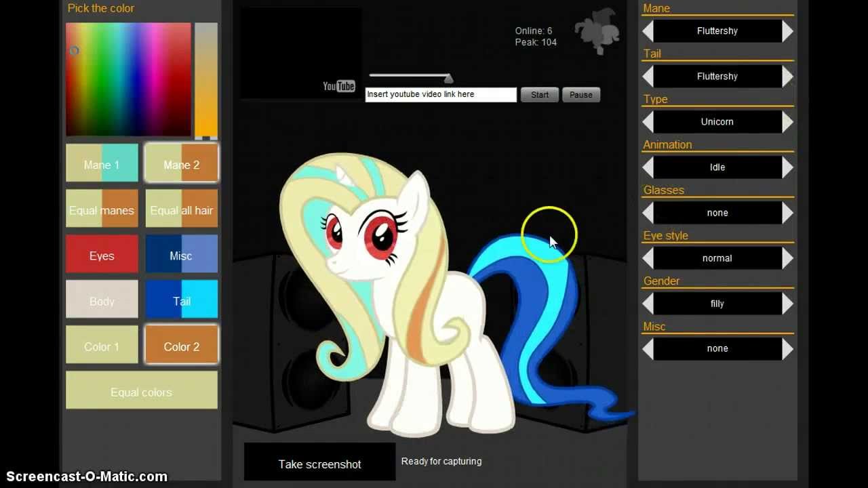The height and width of the screenshot is (488, 868).
Task: Select the Mane 1 color button
Action: pos(102,163)
